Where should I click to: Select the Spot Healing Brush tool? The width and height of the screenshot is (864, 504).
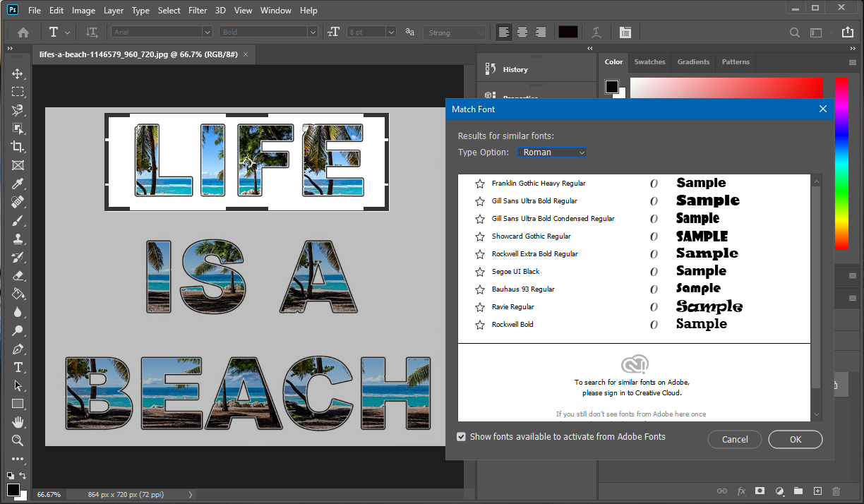pos(18,202)
